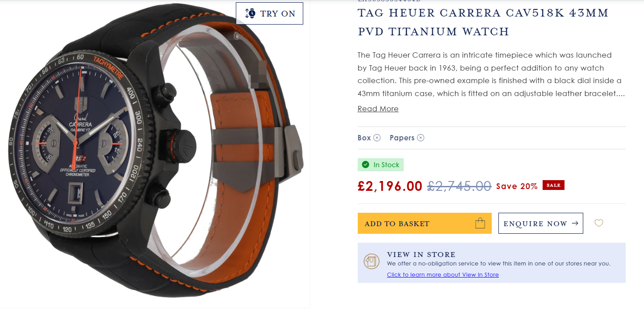Add the watch to wishlist with the heart icon
Screen dimensions: 644x316
(x=599, y=223)
